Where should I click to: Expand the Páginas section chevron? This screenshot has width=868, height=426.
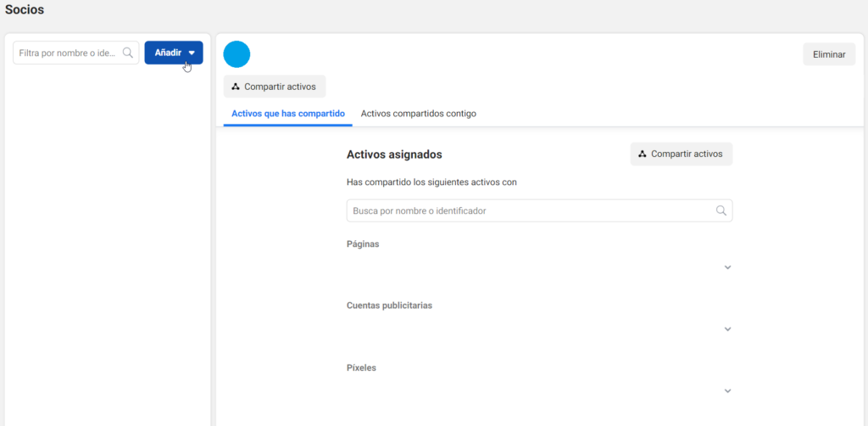coord(727,267)
